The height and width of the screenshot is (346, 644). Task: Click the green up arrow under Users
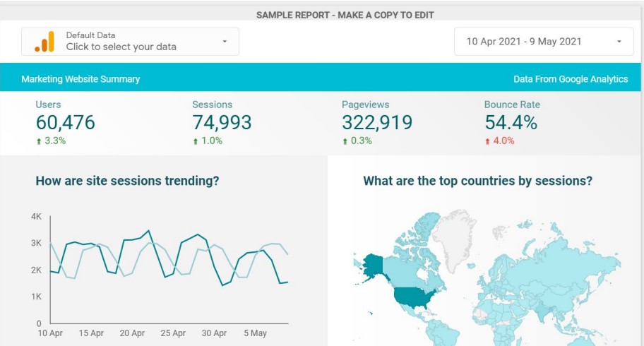pos(39,141)
